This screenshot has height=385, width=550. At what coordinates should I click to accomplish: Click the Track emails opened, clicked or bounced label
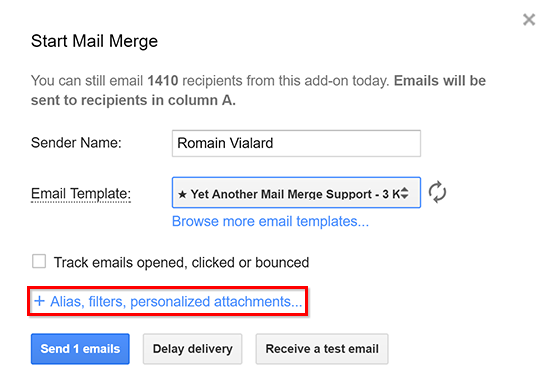(181, 262)
